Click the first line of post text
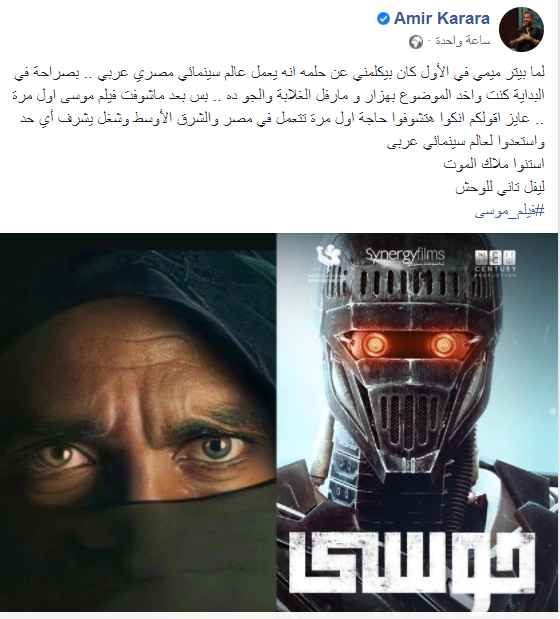 point(279,73)
